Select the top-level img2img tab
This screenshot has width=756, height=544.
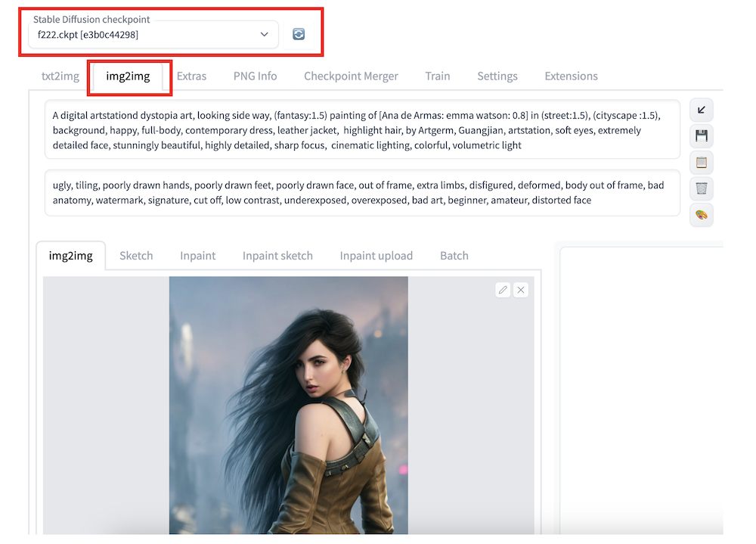[x=128, y=76]
